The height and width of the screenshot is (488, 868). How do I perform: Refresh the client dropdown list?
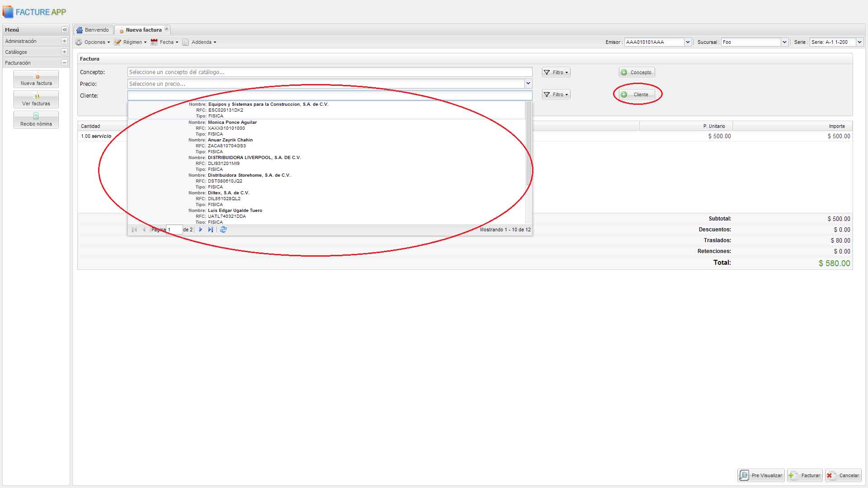click(x=223, y=230)
